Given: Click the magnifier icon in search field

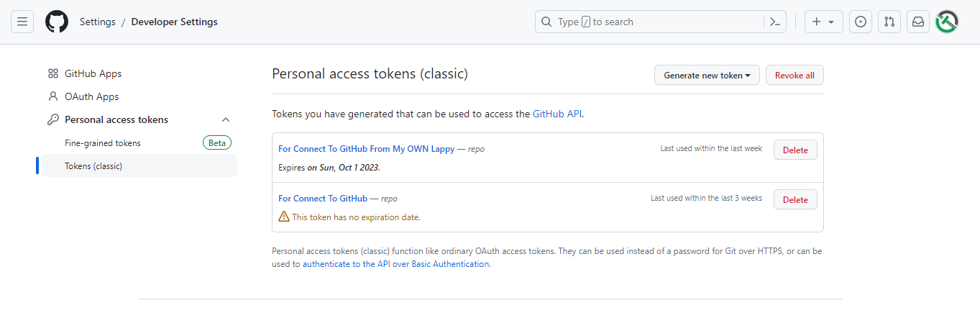Looking at the screenshot, I should (x=547, y=22).
